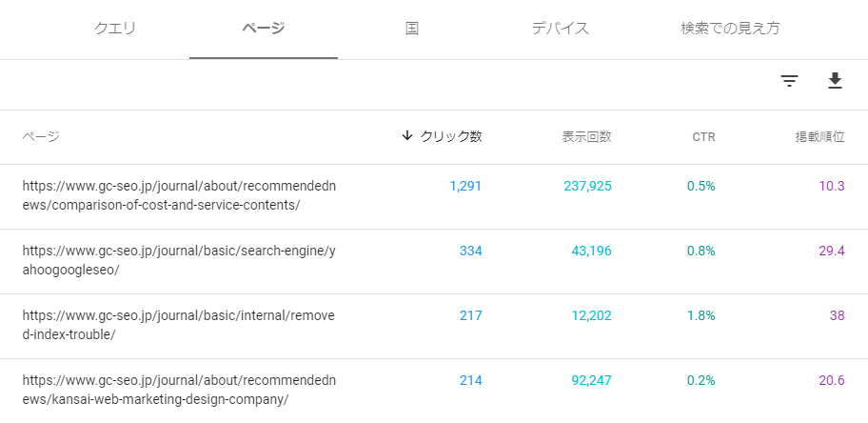This screenshot has height=423, width=868.
Task: Switch to the クエリ tab
Action: 114,29
